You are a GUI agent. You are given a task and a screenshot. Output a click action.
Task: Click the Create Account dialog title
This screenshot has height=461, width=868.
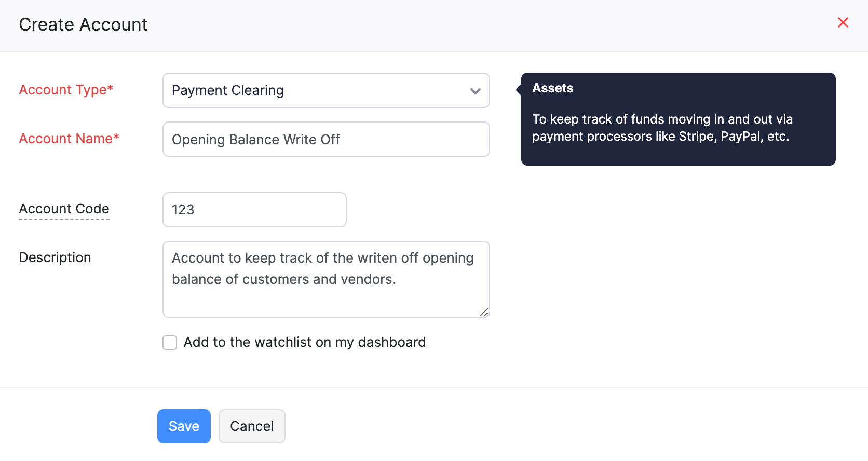coord(83,24)
